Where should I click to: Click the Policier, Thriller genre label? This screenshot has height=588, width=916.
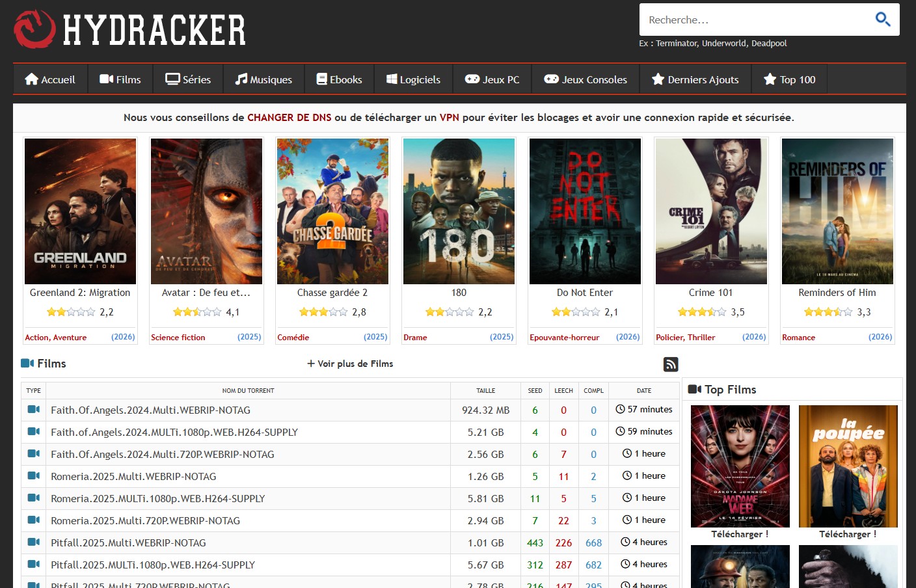click(686, 338)
